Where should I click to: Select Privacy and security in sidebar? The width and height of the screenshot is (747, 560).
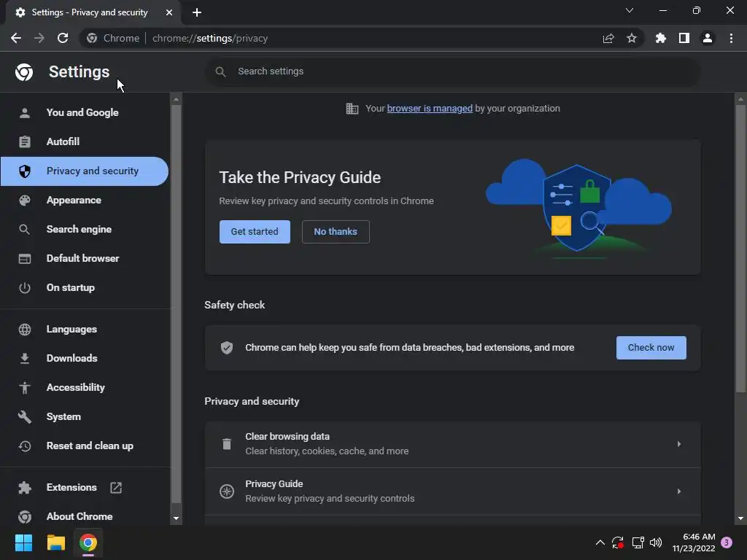(x=85, y=171)
